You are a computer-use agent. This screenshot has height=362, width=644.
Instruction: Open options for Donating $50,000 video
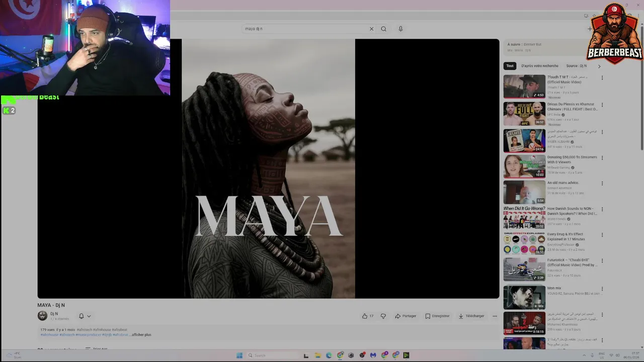coord(602,157)
